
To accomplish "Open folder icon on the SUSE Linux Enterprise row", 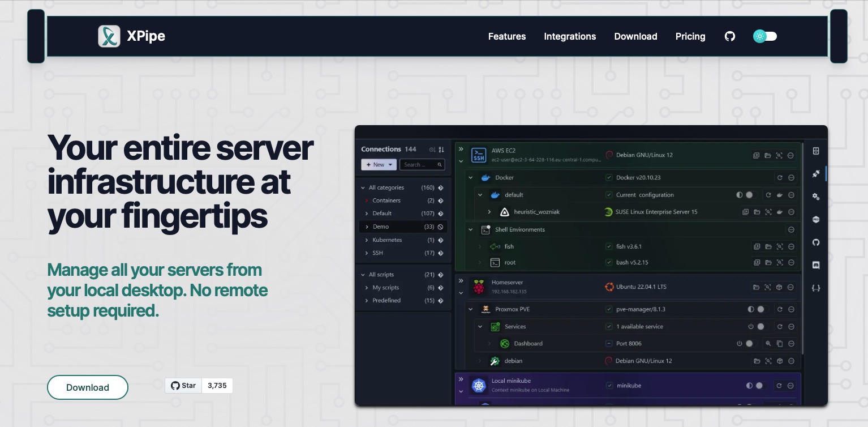I will coord(757,212).
